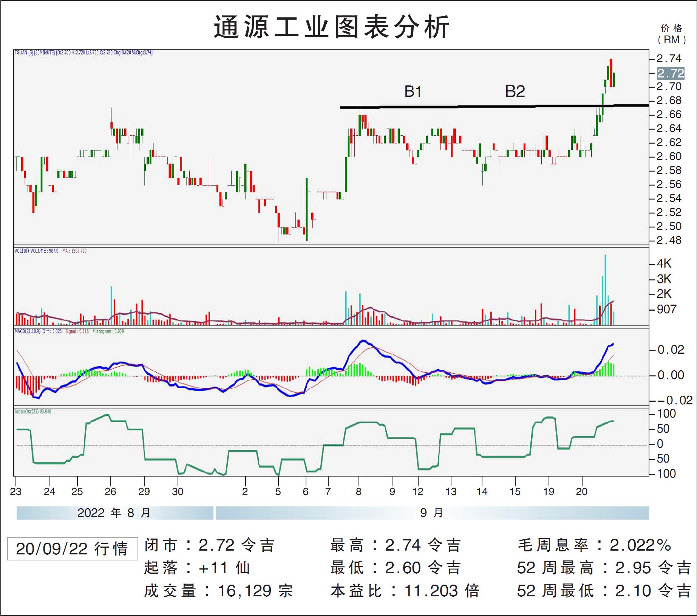Click the 20/09/22 行情 box
Viewport: 697px width, 616px height.
73,548
